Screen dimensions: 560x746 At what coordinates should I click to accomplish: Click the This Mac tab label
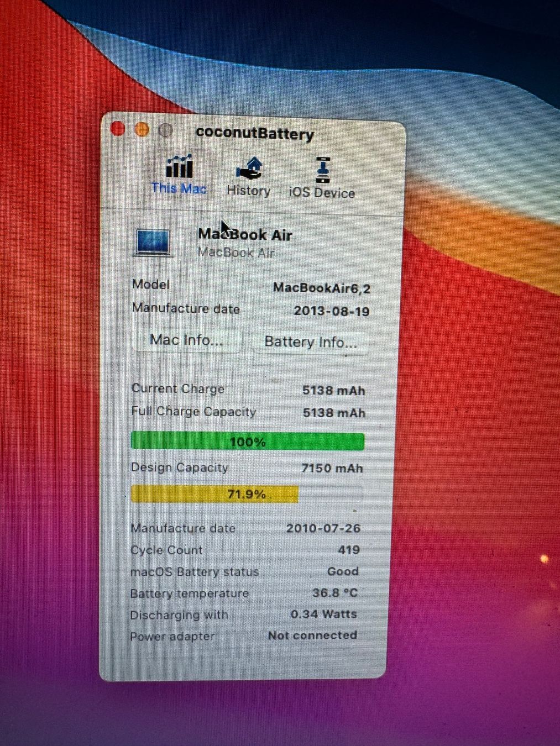click(x=179, y=188)
